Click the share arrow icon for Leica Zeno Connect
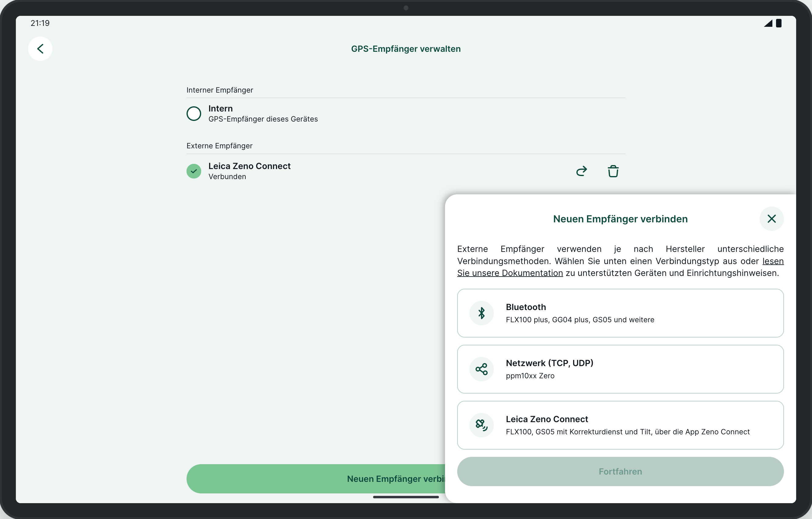812x519 pixels. pos(581,171)
